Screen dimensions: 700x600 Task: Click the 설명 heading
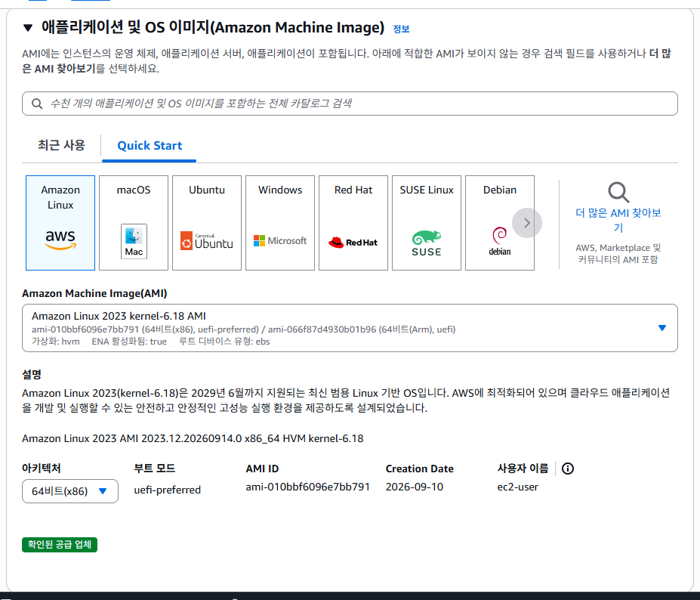(x=32, y=374)
